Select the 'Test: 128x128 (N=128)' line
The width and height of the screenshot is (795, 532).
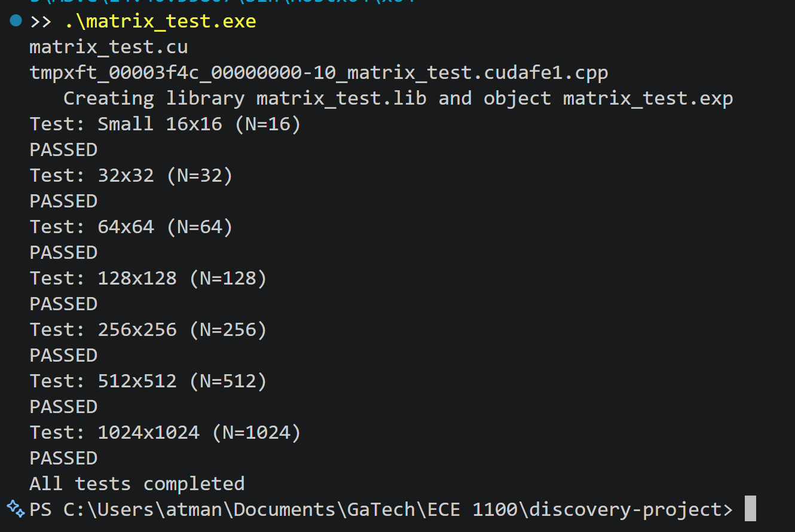click(x=148, y=279)
